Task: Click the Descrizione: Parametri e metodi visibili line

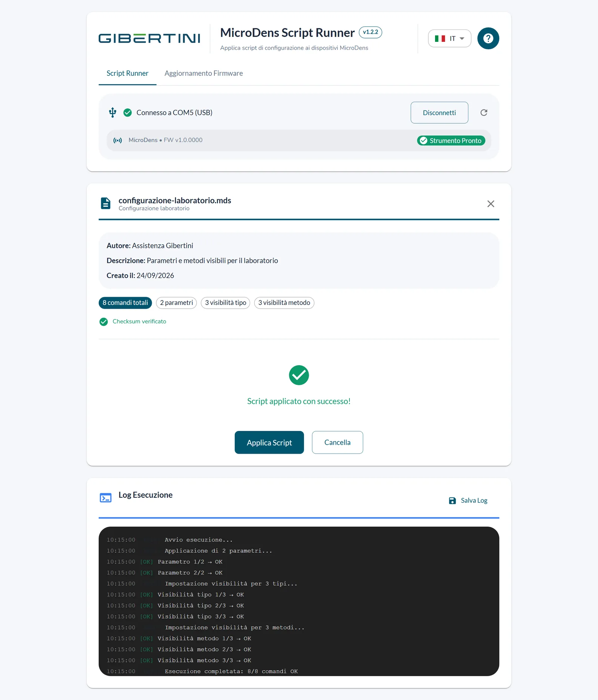Action: (192, 260)
